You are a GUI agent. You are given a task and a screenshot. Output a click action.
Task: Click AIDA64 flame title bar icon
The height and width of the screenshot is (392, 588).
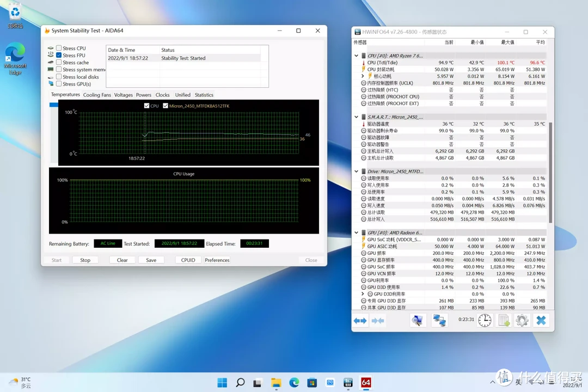pyautogui.click(x=47, y=30)
